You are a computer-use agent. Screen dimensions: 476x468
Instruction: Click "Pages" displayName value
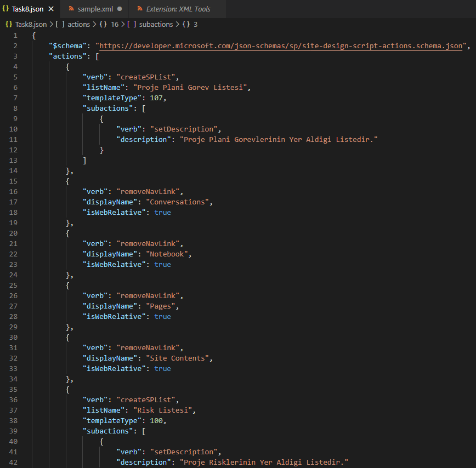pos(161,306)
